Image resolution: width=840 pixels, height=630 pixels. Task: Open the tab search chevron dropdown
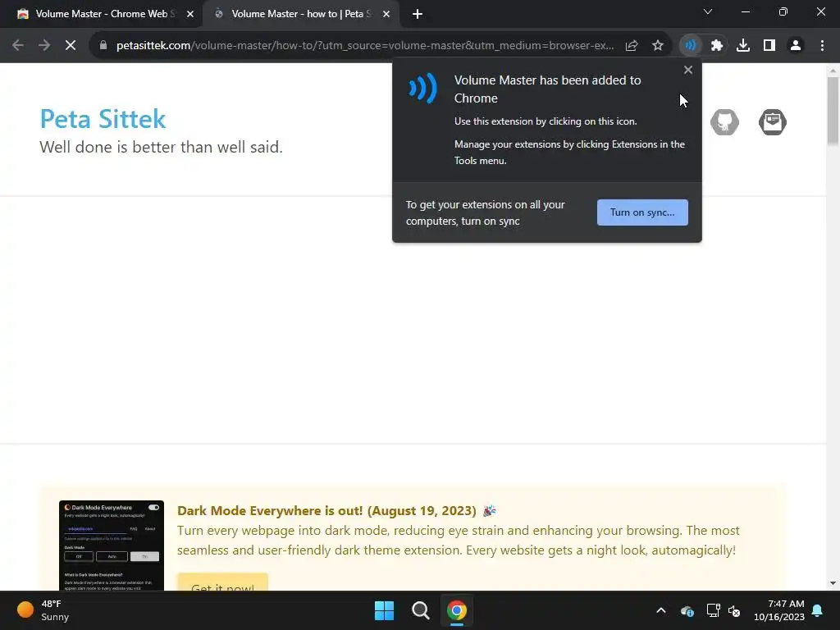[x=708, y=11]
